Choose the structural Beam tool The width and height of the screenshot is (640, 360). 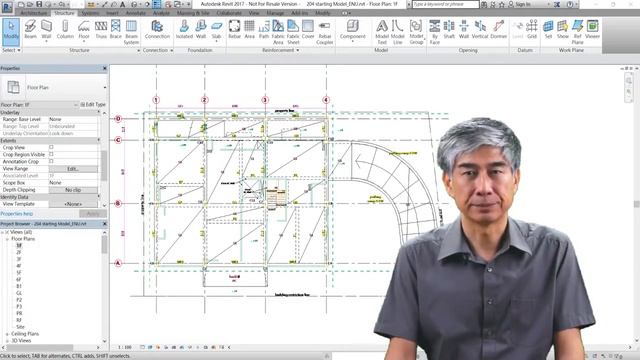(x=30, y=29)
